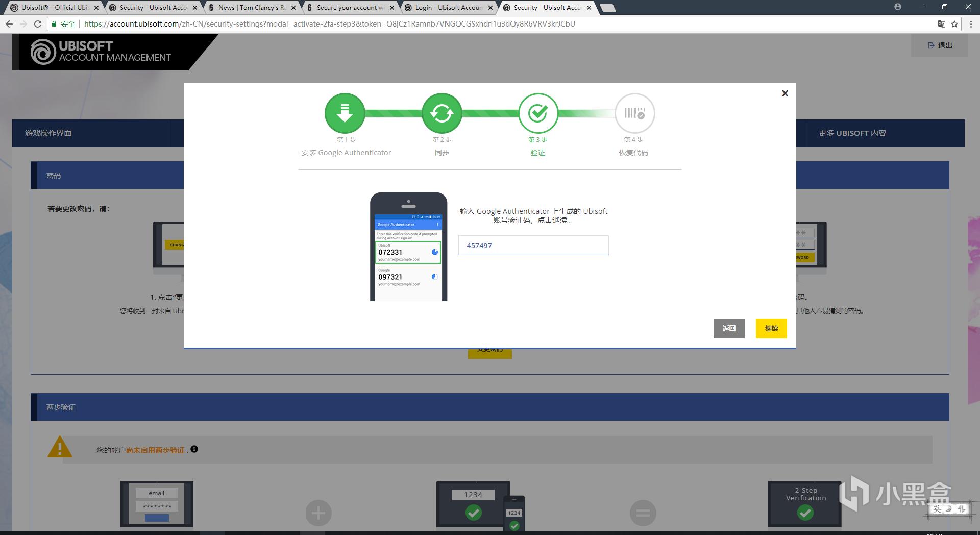This screenshot has height=535, width=980.
Task: Click the 1234 code devices illustration
Action: tap(480, 505)
